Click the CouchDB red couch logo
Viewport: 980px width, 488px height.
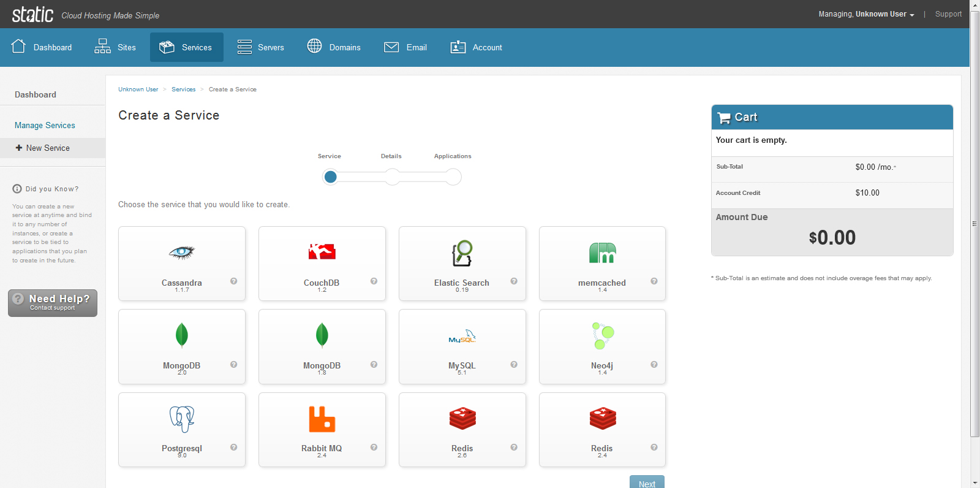(322, 251)
